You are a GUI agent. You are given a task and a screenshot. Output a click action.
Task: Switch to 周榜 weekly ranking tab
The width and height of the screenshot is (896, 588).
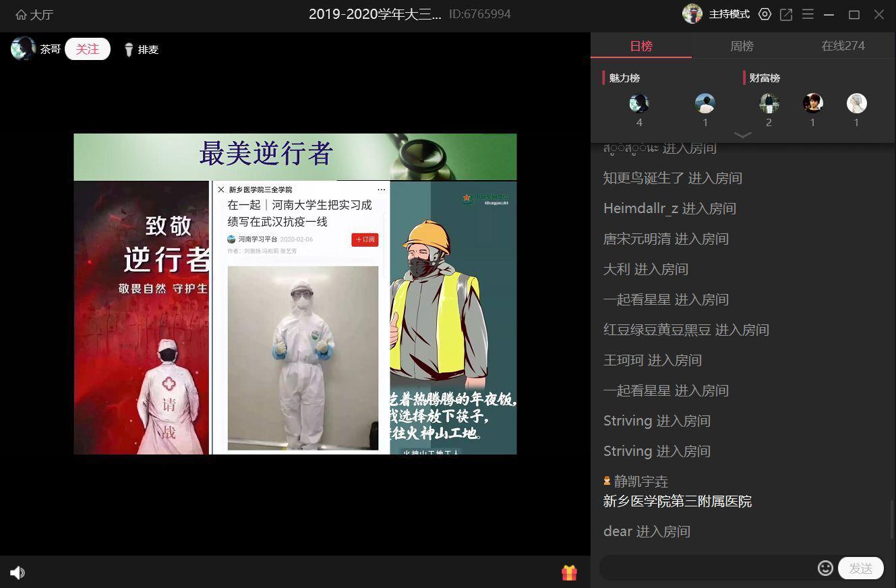click(x=742, y=46)
